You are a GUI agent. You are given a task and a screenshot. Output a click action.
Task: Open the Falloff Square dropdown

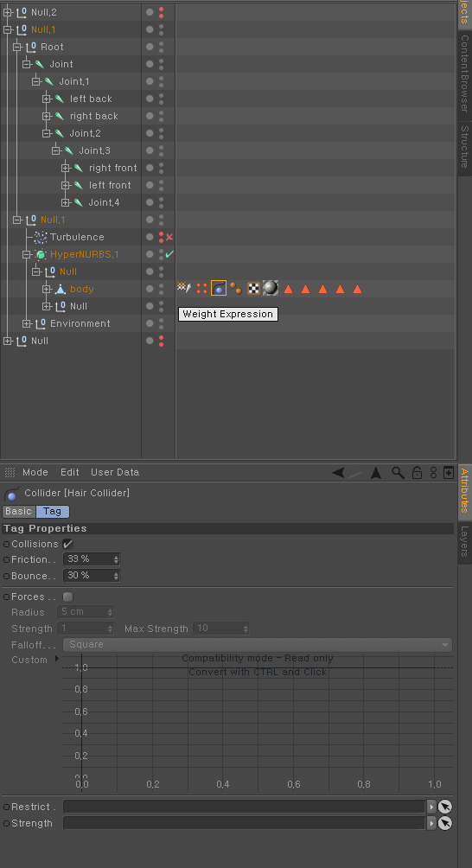tap(258, 645)
